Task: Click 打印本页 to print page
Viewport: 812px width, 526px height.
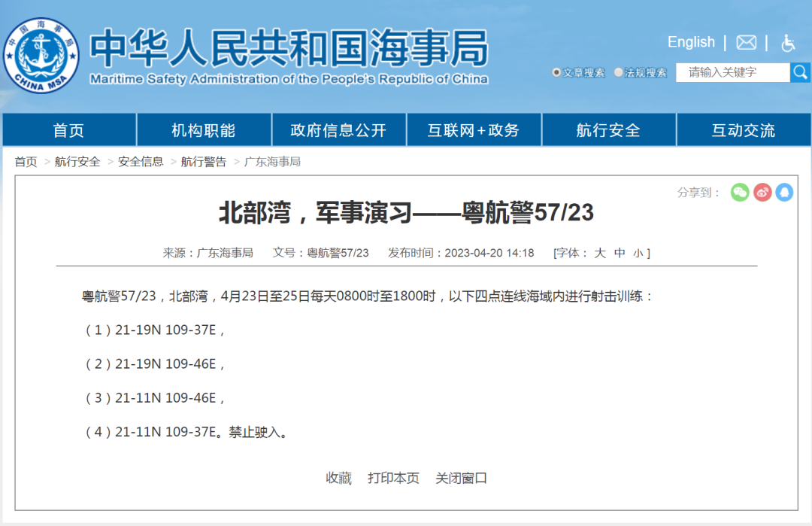Action: 393,478
